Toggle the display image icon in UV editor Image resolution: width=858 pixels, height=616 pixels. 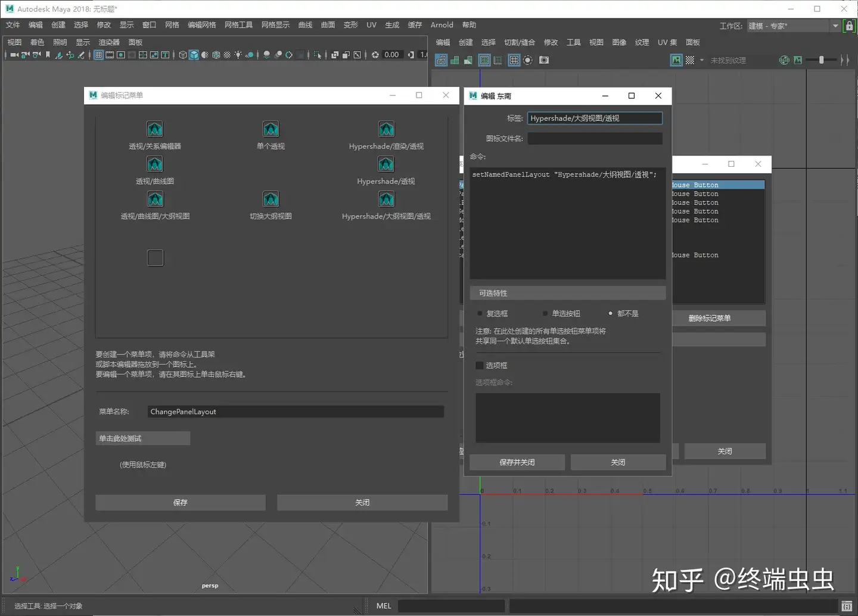coord(676,60)
